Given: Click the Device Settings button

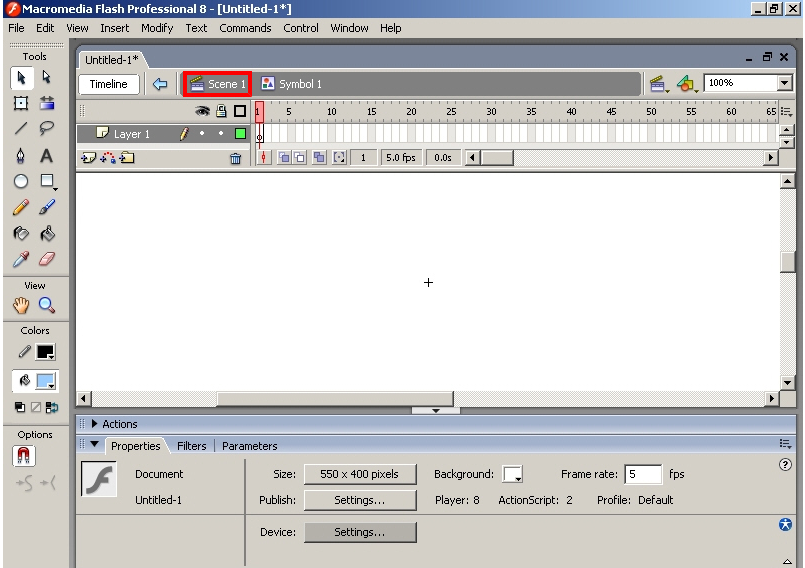Looking at the screenshot, I should (360, 532).
